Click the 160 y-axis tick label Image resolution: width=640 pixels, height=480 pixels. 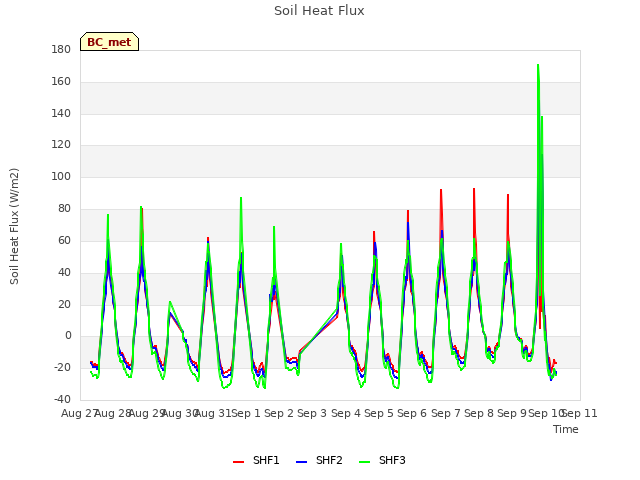61,82
